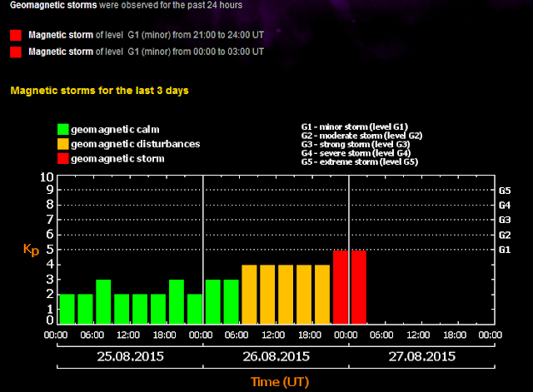Click the green Kp 3 bar at 18:00 on 25.08.2015
Image resolution: width=533 pixels, height=392 pixels.
click(177, 302)
